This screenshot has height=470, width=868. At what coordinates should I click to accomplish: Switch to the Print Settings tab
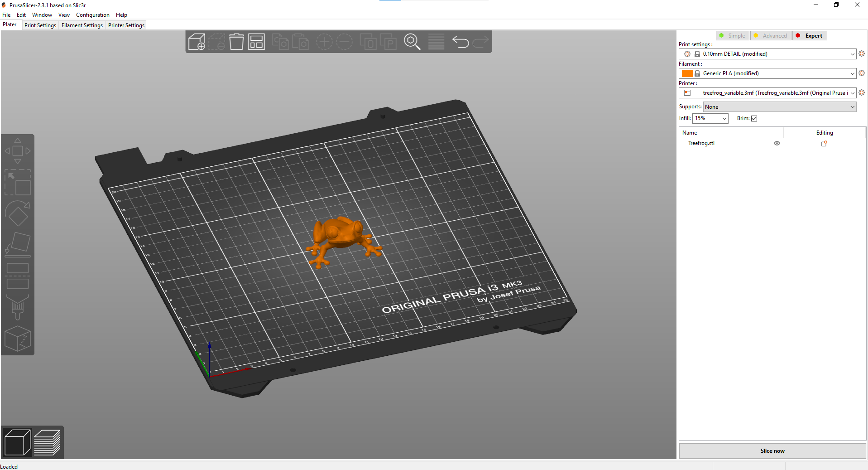(40, 25)
